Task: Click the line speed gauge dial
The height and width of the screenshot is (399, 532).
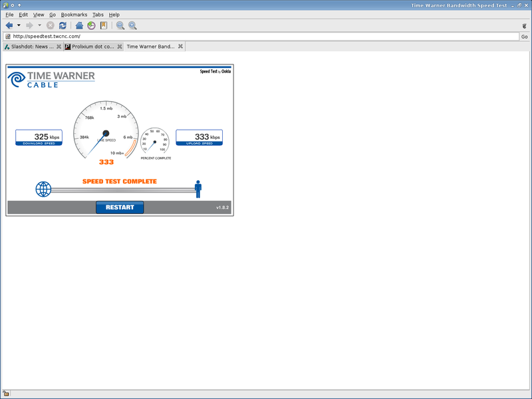Action: pyautogui.click(x=106, y=130)
